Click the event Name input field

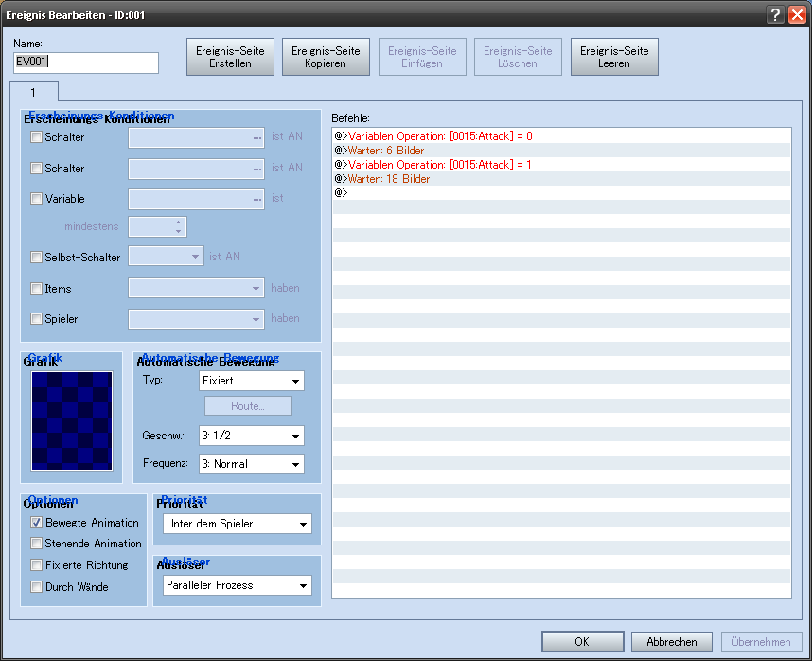click(86, 63)
